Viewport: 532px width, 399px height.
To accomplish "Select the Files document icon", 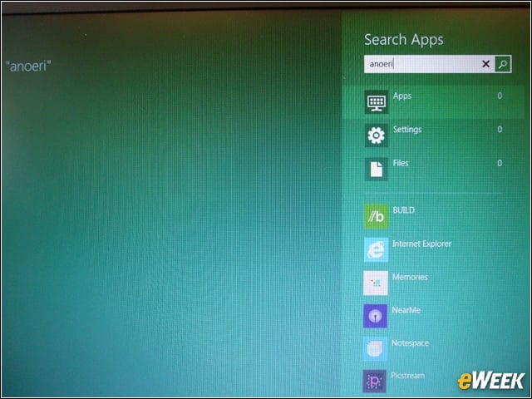I will pyautogui.click(x=377, y=169).
